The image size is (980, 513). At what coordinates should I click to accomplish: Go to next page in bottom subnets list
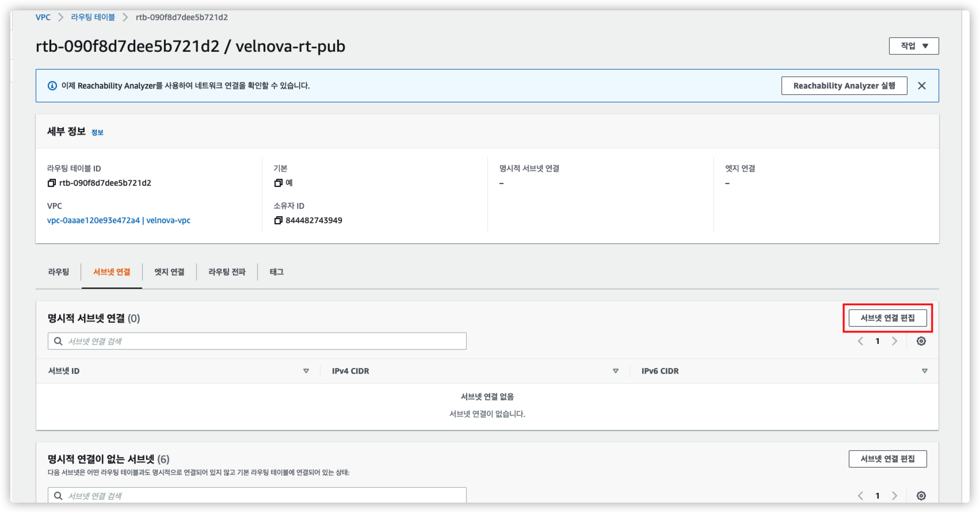click(x=895, y=495)
